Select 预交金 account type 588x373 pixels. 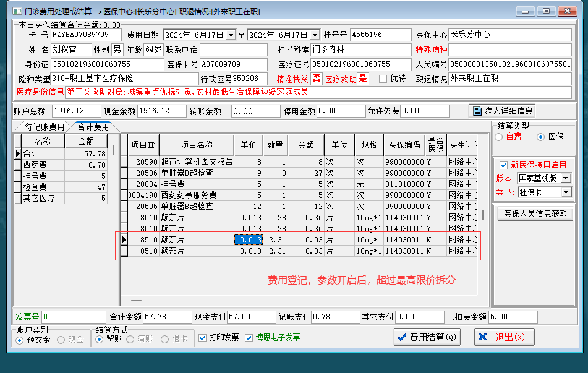pyautogui.click(x=20, y=340)
